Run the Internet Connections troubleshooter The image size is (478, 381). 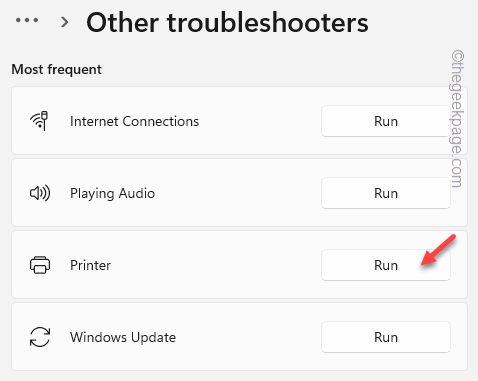(386, 121)
